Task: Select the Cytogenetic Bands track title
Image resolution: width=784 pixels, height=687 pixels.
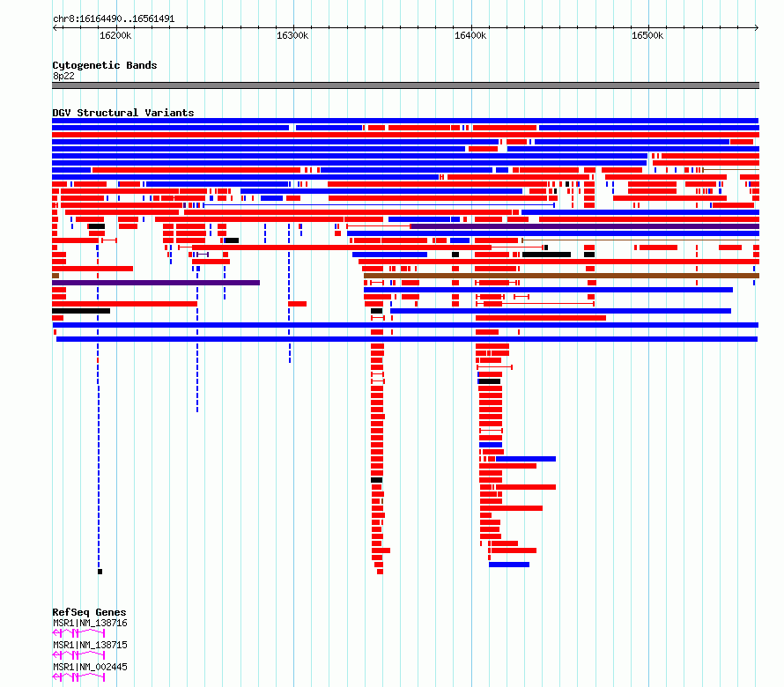Action: pyautogui.click(x=105, y=65)
